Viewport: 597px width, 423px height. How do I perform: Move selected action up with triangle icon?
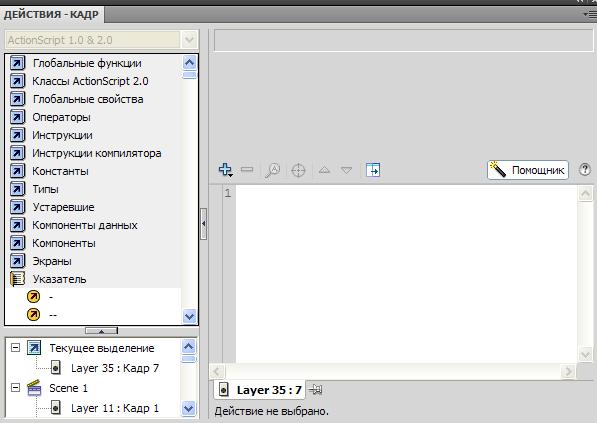[324, 170]
